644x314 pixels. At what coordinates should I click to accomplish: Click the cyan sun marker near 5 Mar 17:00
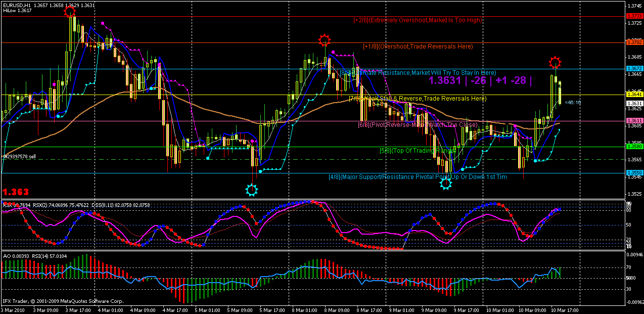coord(251,190)
